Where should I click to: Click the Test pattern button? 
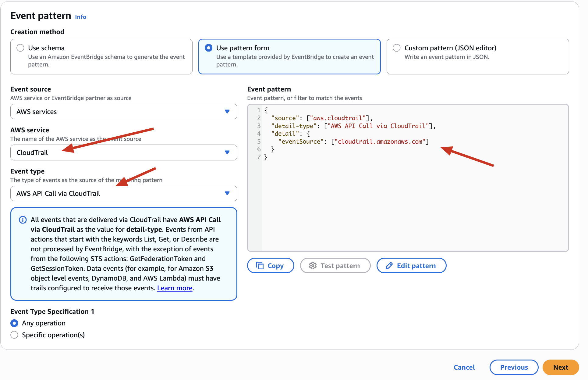(x=335, y=266)
